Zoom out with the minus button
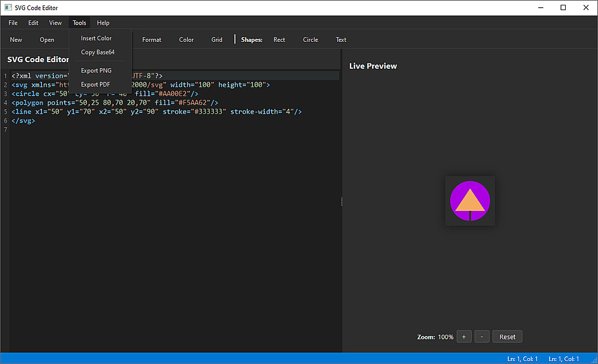Viewport: 598px width, 364px height. pos(482,337)
